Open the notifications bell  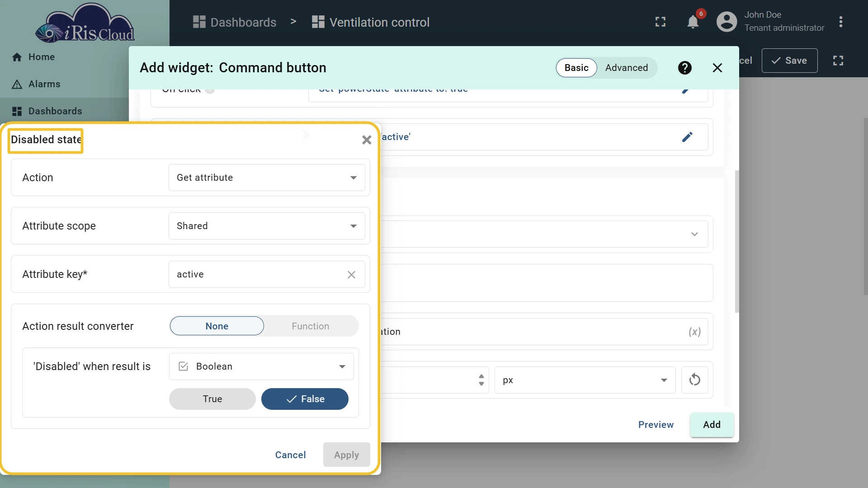click(693, 22)
